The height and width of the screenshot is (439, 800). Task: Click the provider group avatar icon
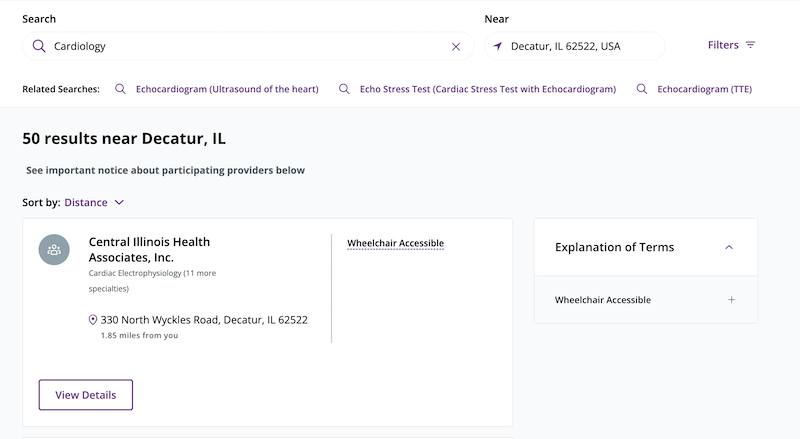[x=54, y=249]
